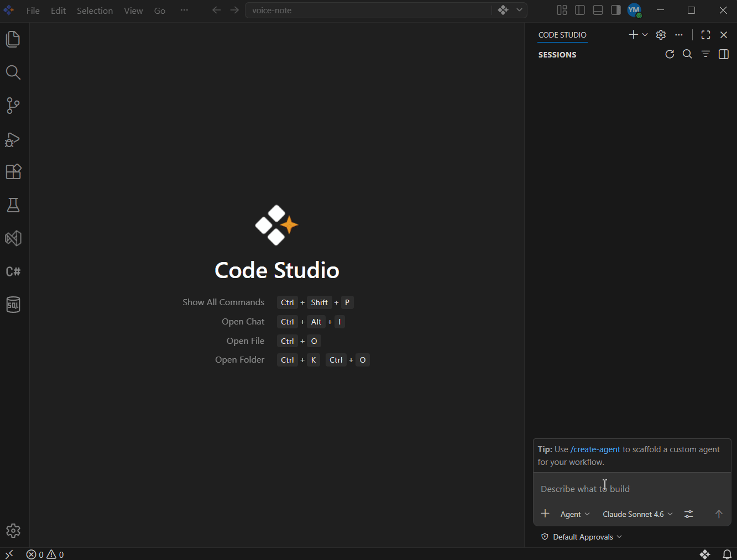Open notifications bell in status bar
Image resolution: width=737 pixels, height=560 pixels.
(x=727, y=554)
